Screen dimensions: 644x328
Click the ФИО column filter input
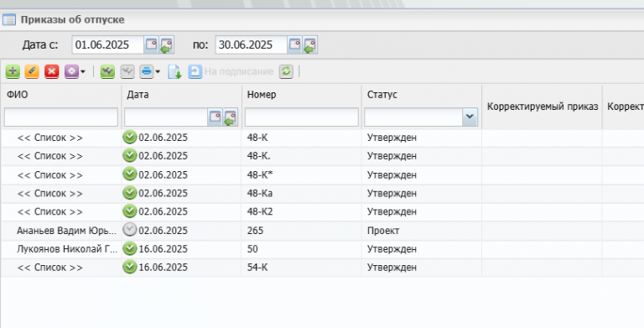click(61, 117)
